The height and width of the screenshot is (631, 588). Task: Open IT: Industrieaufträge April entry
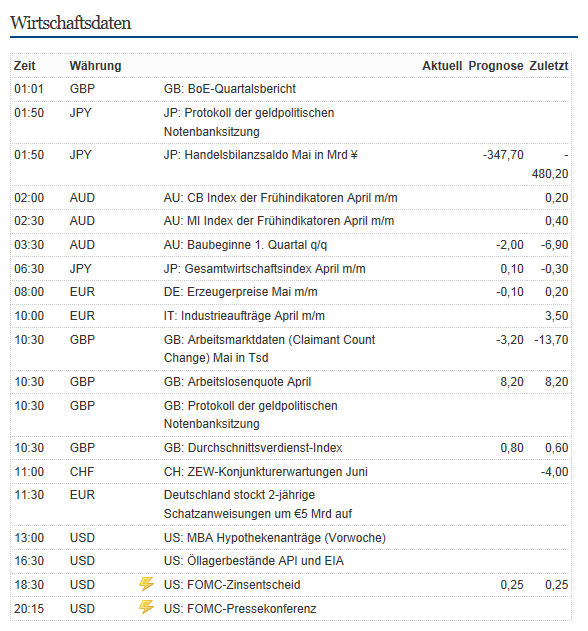pyautogui.click(x=244, y=316)
